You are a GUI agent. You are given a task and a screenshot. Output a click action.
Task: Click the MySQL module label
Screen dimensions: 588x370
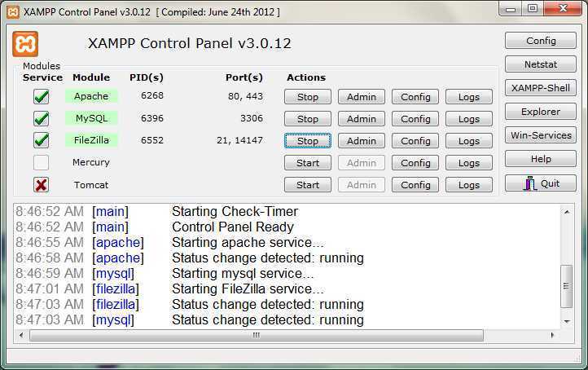[x=91, y=118]
